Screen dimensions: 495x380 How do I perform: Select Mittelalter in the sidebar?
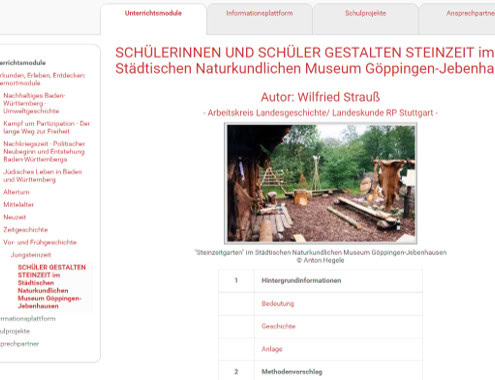tap(18, 205)
